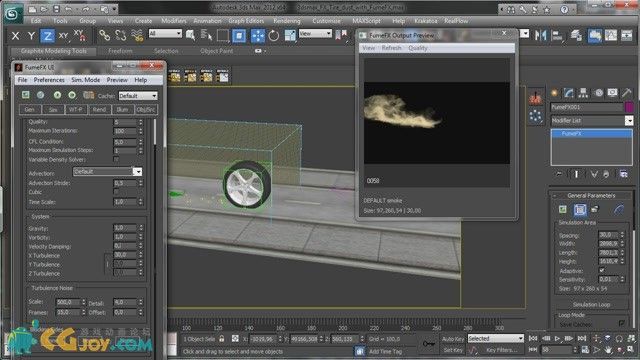Click the FumeFX001 object color swatch

[x=629, y=107]
